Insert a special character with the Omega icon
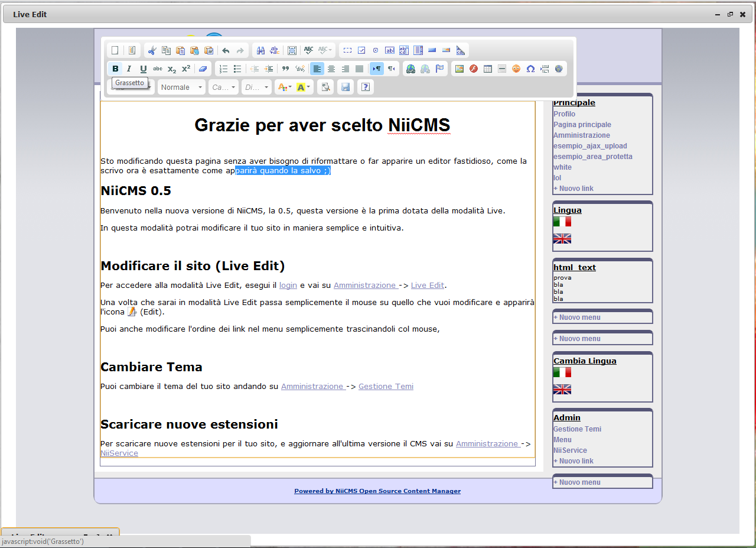Image resolution: width=756 pixels, height=548 pixels. click(530, 69)
